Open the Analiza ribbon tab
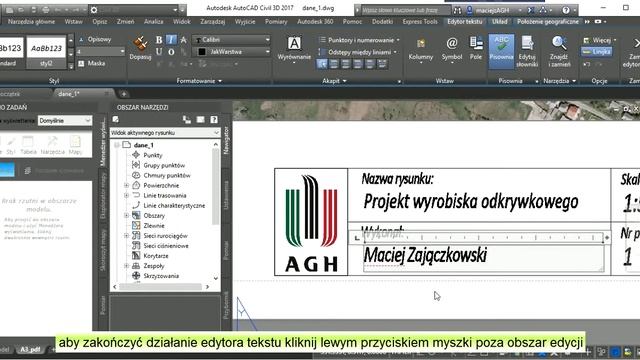 (153, 22)
